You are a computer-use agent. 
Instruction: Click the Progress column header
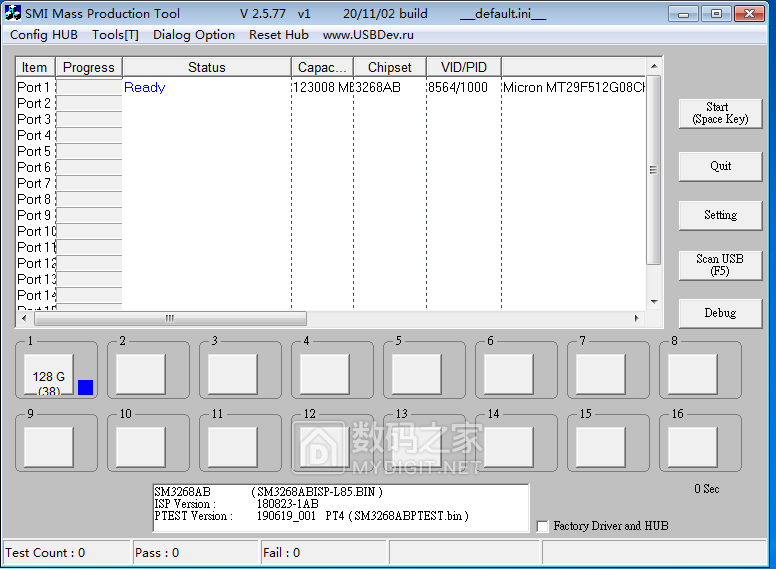point(89,67)
